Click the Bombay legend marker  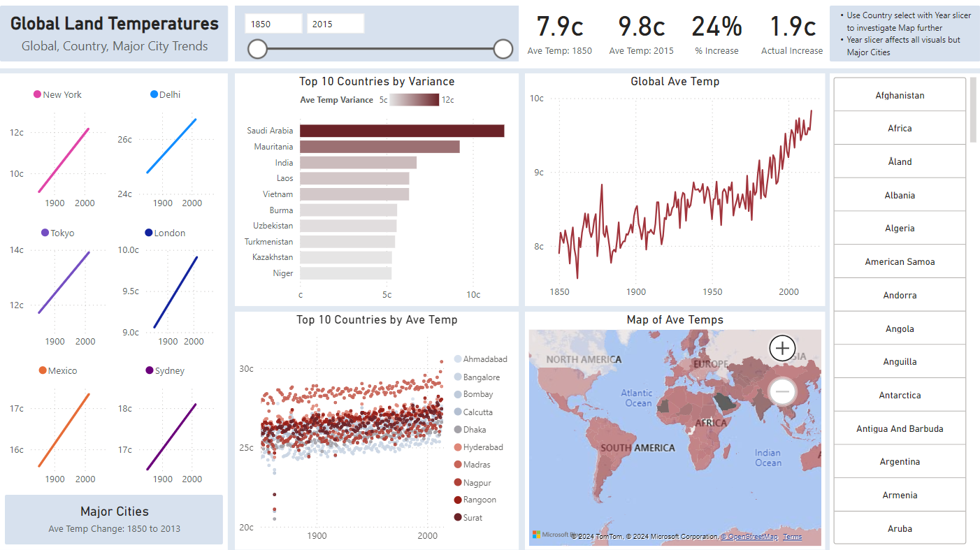(458, 394)
